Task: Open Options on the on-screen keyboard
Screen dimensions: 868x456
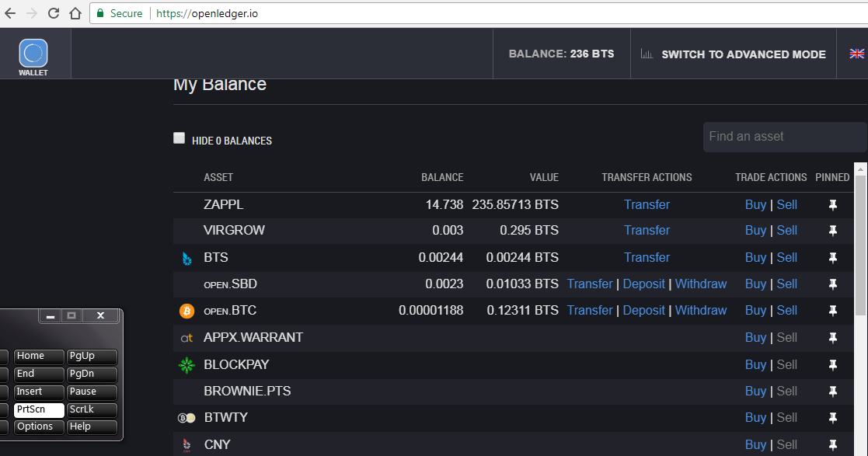Action: point(39,427)
